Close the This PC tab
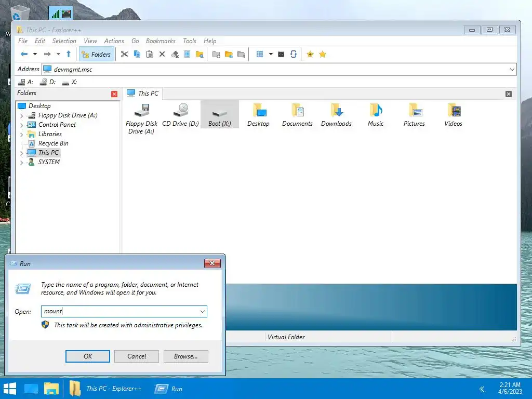This screenshot has height=399, width=532. (508, 94)
